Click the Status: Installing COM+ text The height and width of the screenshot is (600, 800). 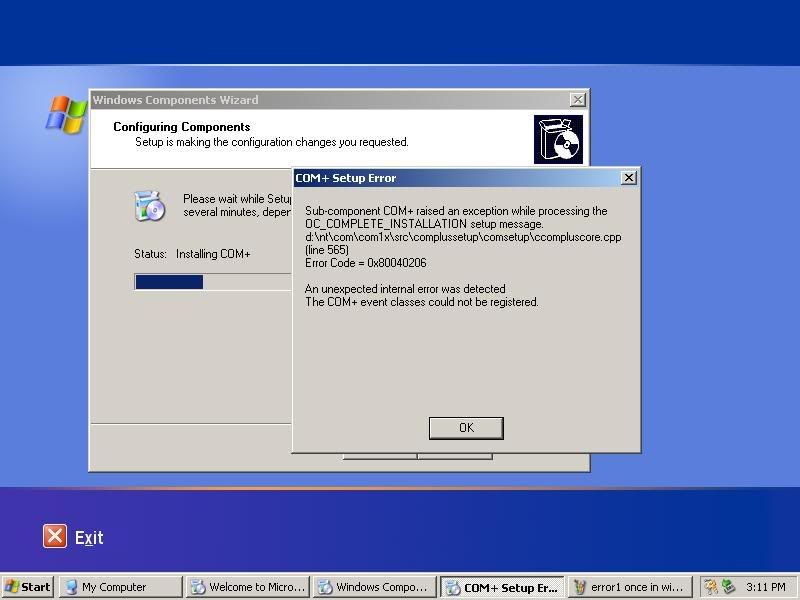[x=192, y=254]
